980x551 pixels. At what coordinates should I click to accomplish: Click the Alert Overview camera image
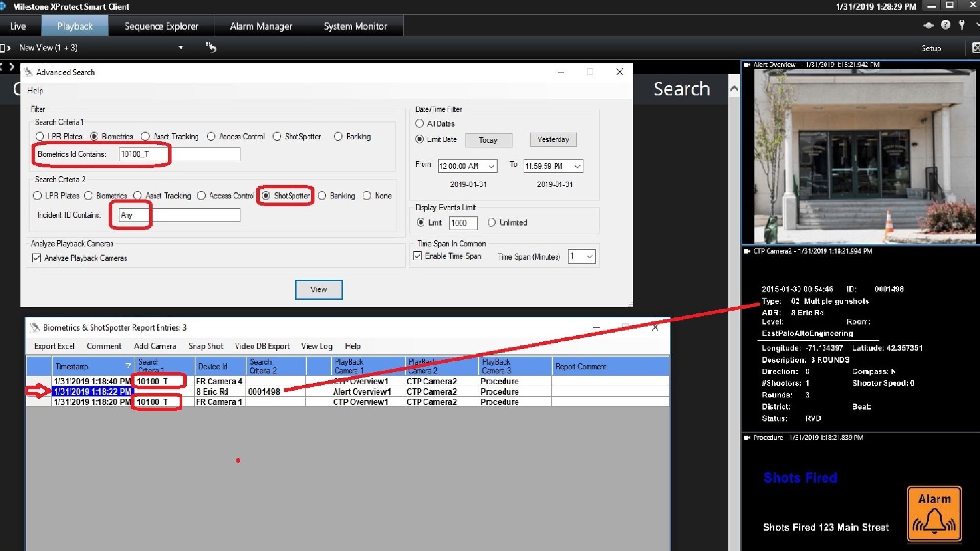865,156
